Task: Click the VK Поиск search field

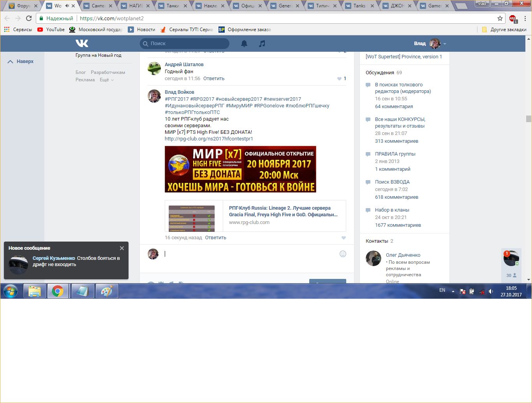Action: click(x=185, y=44)
